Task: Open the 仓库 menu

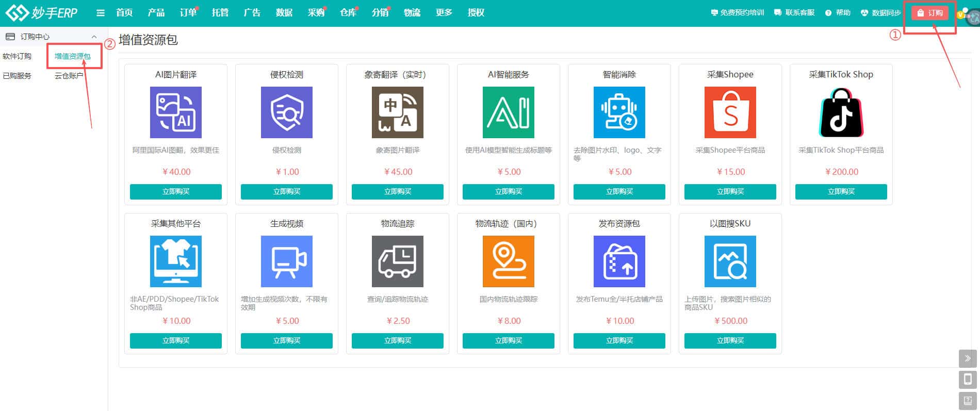Action: click(x=348, y=13)
